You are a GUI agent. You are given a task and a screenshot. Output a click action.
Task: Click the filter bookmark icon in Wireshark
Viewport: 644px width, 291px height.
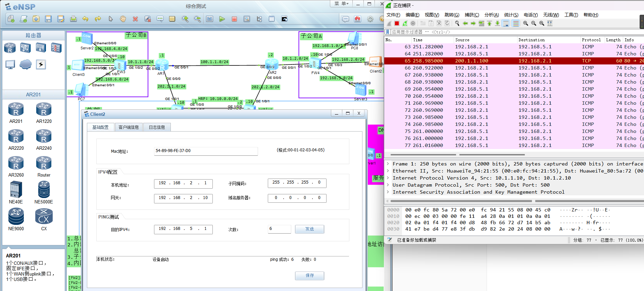click(x=388, y=32)
